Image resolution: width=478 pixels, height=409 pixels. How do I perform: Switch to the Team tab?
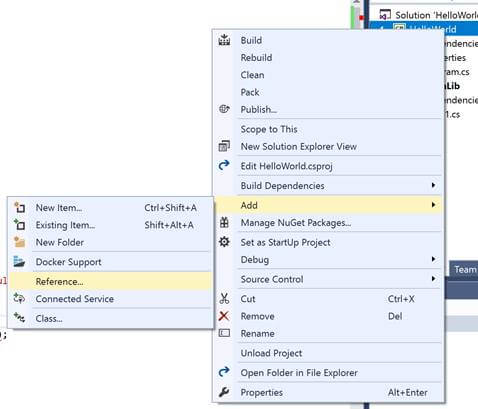[x=464, y=269]
